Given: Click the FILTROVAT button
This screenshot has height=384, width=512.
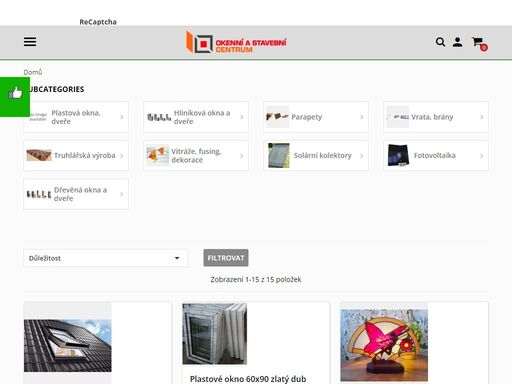Looking at the screenshot, I should pos(226,258).
